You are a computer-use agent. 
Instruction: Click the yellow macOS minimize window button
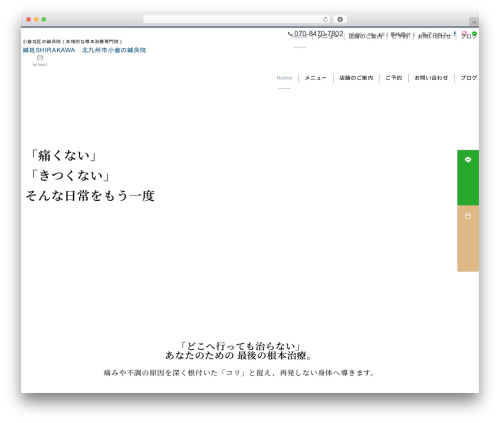click(x=36, y=20)
